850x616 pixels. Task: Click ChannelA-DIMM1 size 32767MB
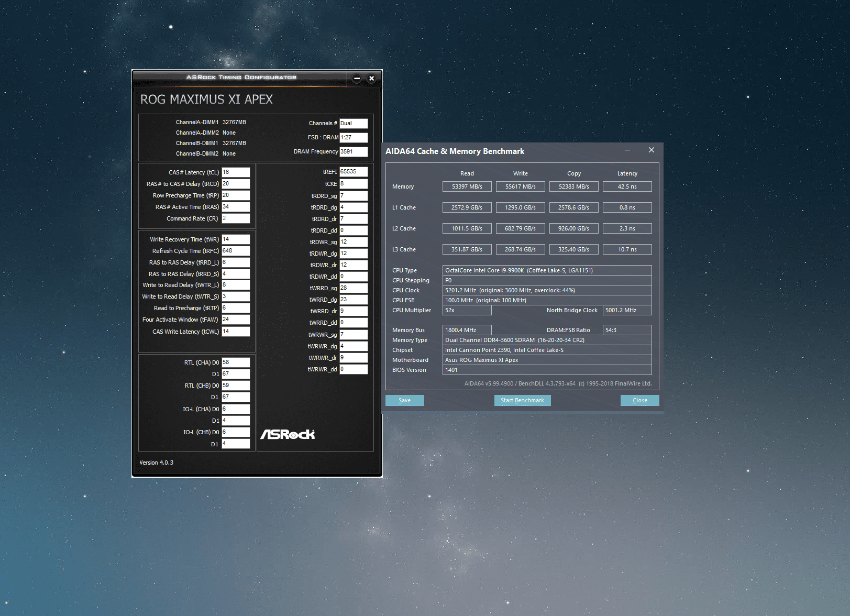pos(234,122)
